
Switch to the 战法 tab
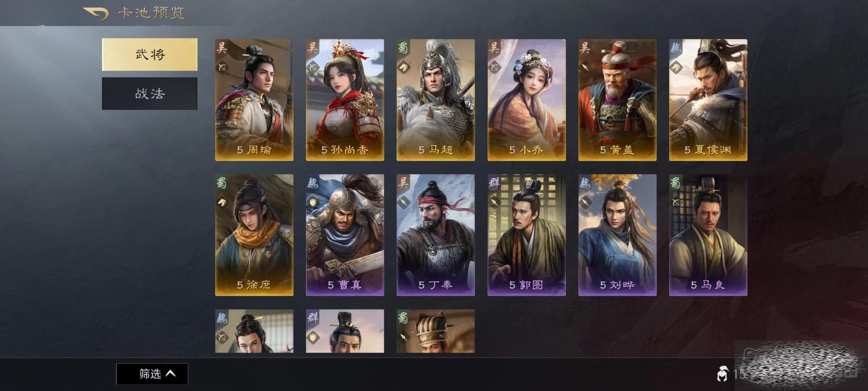point(150,93)
